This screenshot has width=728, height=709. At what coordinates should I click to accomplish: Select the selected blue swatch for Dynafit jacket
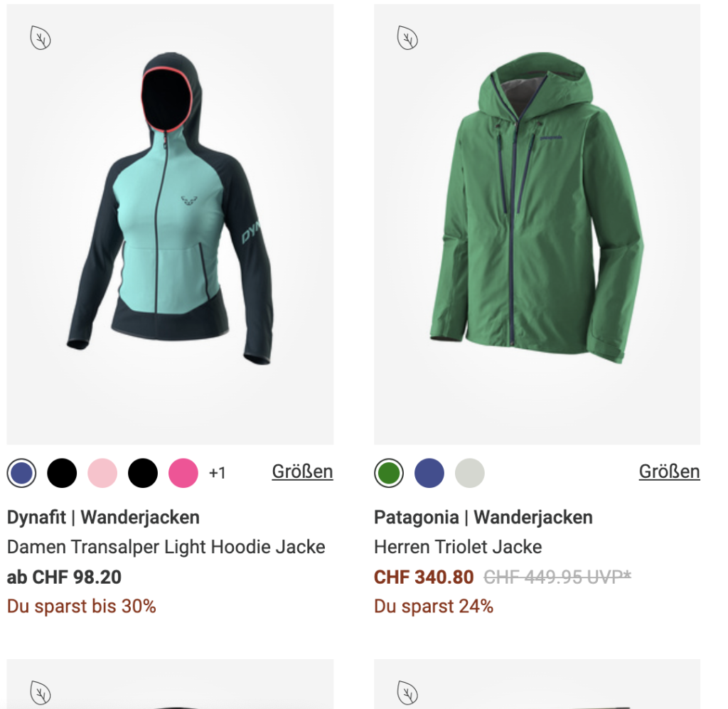[21, 473]
